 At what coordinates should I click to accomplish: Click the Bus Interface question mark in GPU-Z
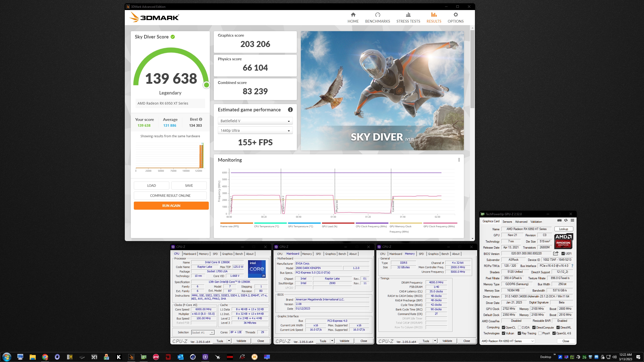click(x=572, y=266)
